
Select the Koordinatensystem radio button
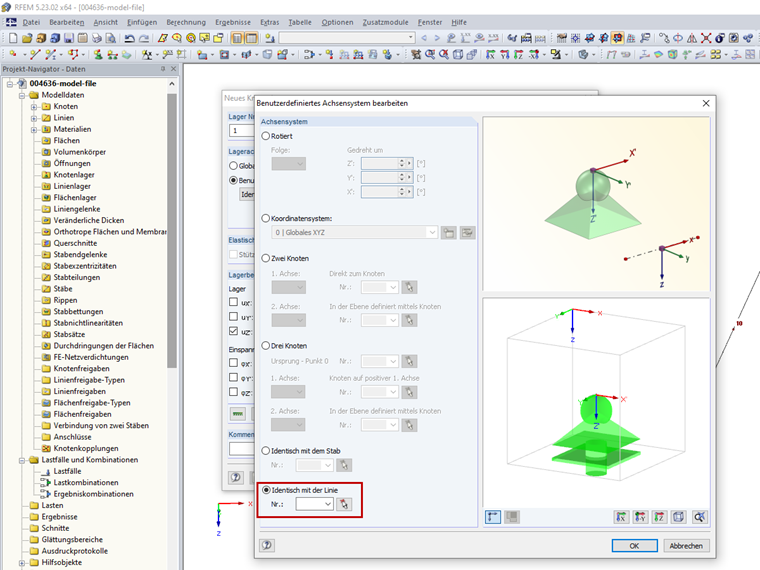(266, 219)
